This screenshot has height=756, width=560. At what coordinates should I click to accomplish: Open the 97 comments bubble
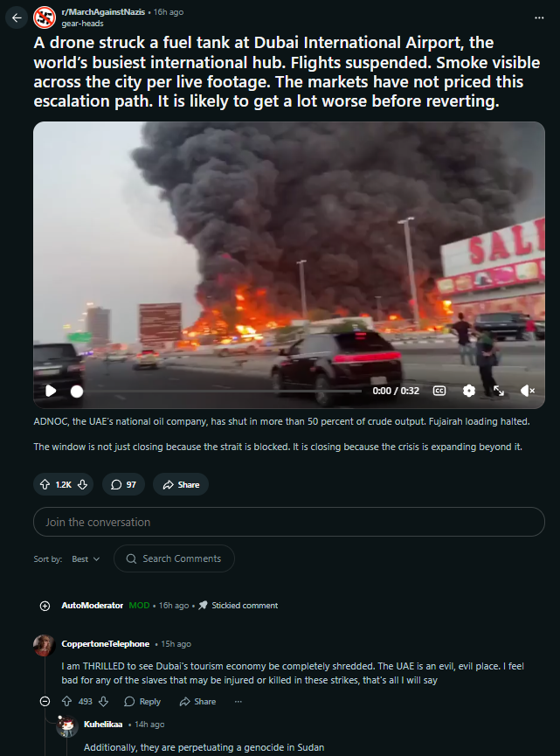coord(123,484)
